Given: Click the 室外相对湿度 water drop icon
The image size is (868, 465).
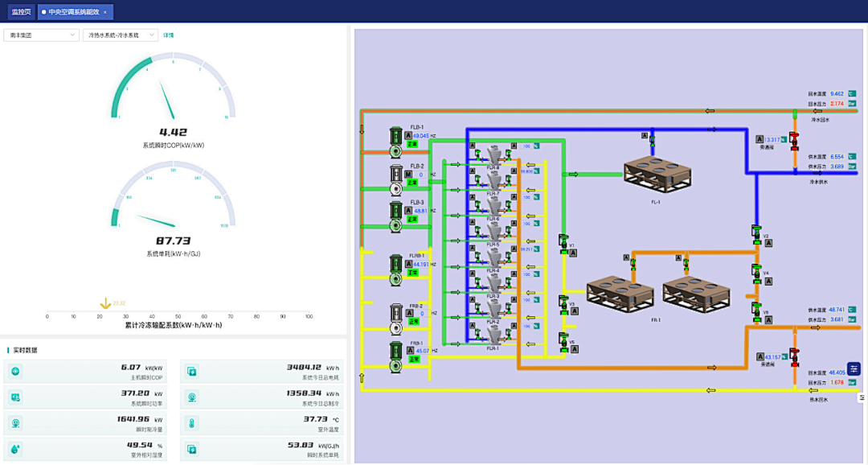Looking at the screenshot, I should pyautogui.click(x=15, y=450).
